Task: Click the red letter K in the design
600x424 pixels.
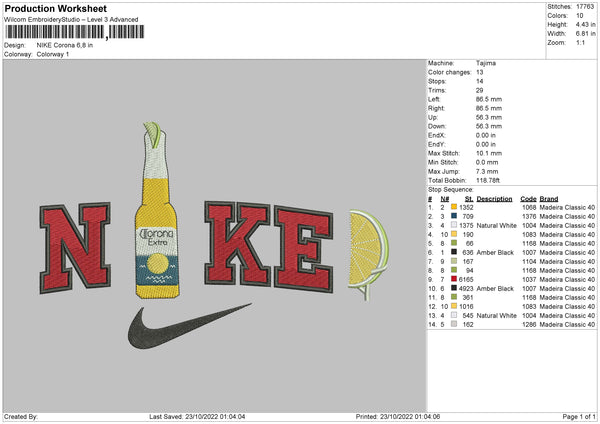Action: click(237, 244)
